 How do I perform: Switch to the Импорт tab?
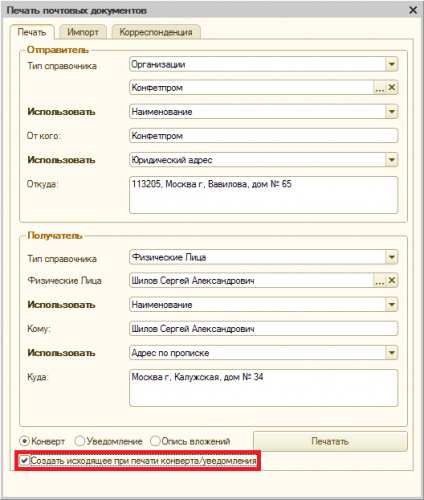[x=83, y=32]
